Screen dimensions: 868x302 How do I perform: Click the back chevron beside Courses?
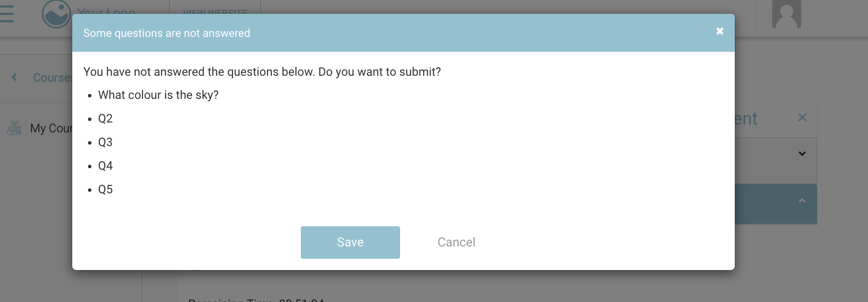(x=14, y=77)
